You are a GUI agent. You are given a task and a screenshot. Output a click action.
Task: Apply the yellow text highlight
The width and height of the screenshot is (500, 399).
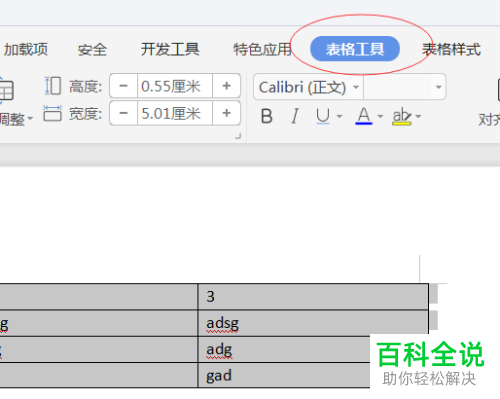(x=402, y=116)
